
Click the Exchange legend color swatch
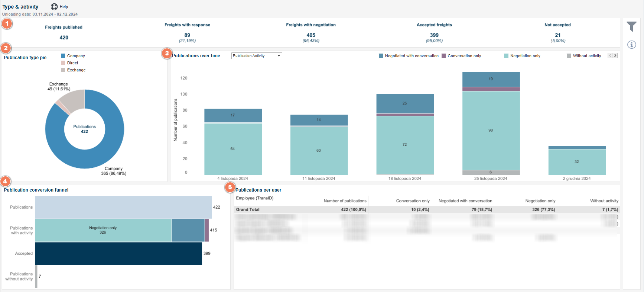coord(63,70)
